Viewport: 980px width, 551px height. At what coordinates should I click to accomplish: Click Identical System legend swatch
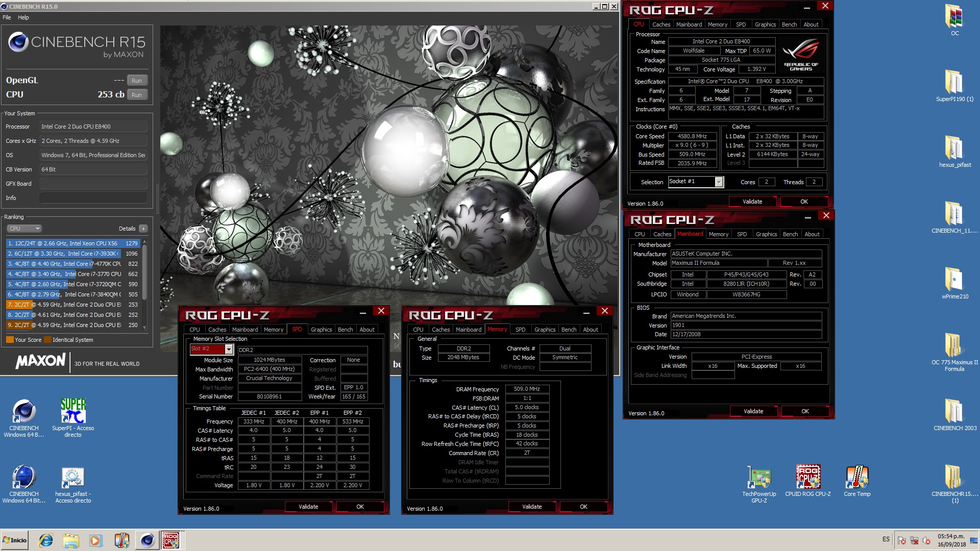pos(47,340)
